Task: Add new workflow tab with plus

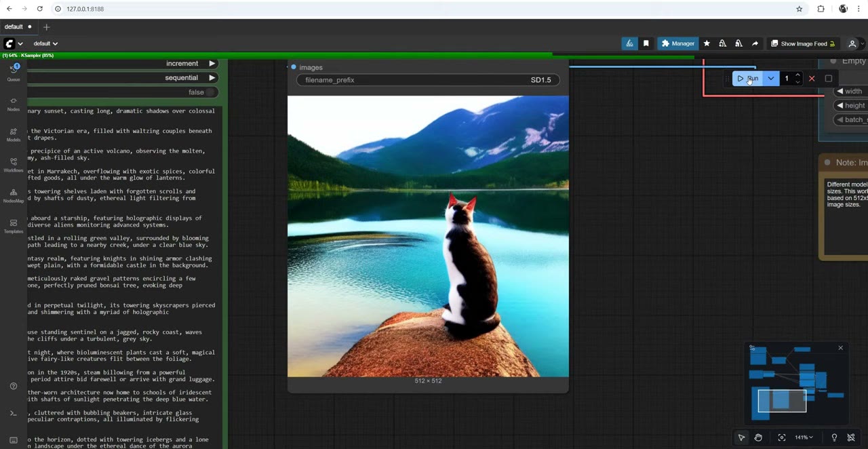Action: point(46,27)
